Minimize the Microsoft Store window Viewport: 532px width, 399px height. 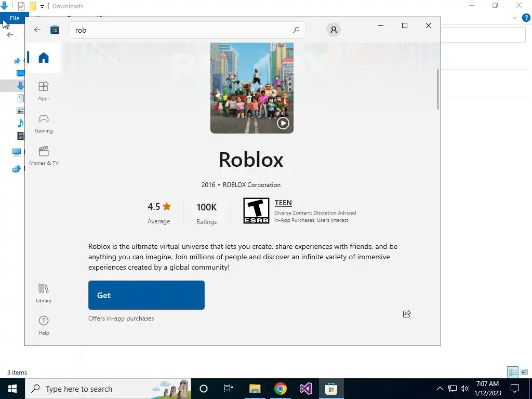381,25
